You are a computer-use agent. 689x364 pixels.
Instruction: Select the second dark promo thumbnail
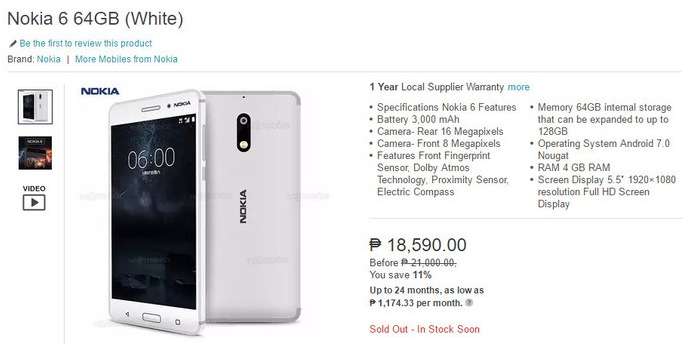[x=35, y=153]
